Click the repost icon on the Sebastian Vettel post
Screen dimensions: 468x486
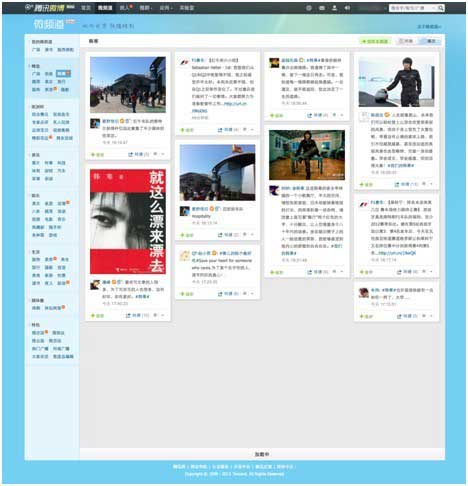tap(220, 130)
